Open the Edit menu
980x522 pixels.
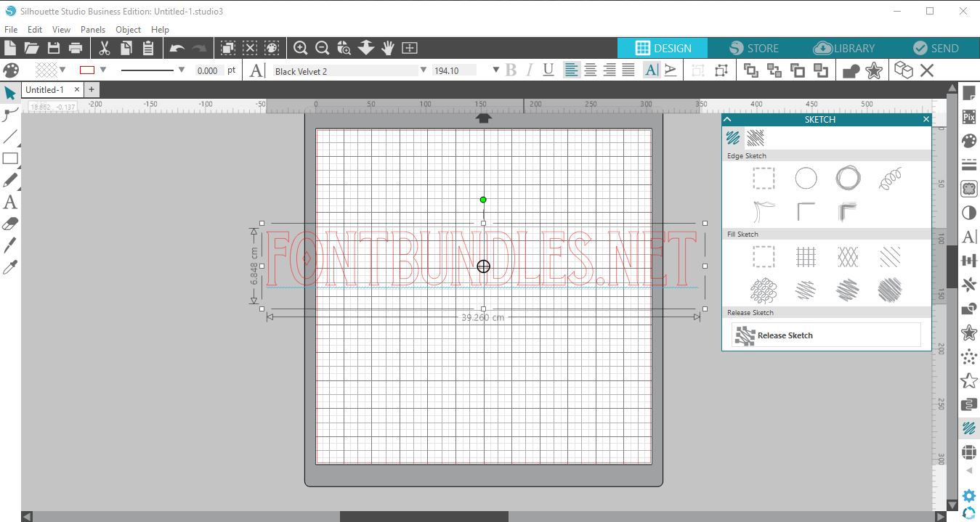(x=35, y=30)
